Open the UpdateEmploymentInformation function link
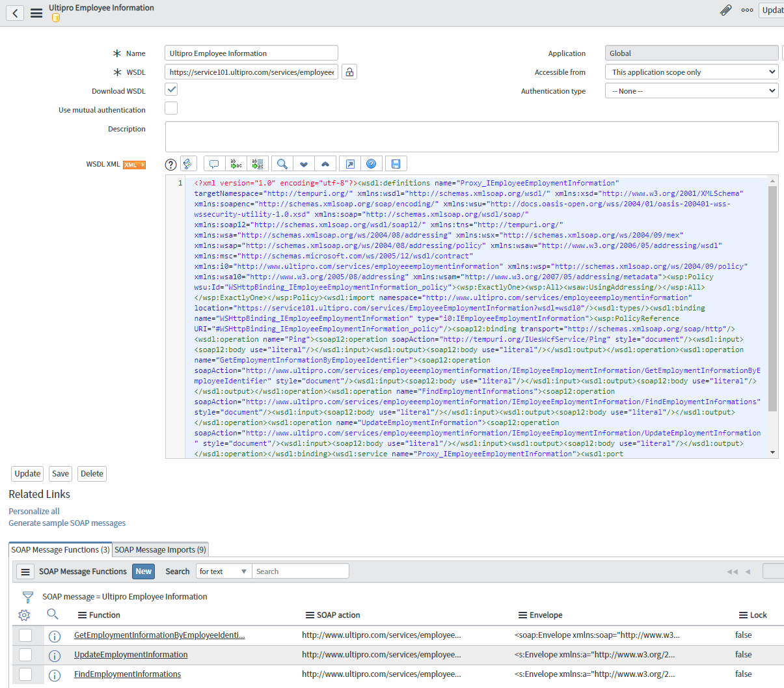The image size is (784, 688). point(131,655)
